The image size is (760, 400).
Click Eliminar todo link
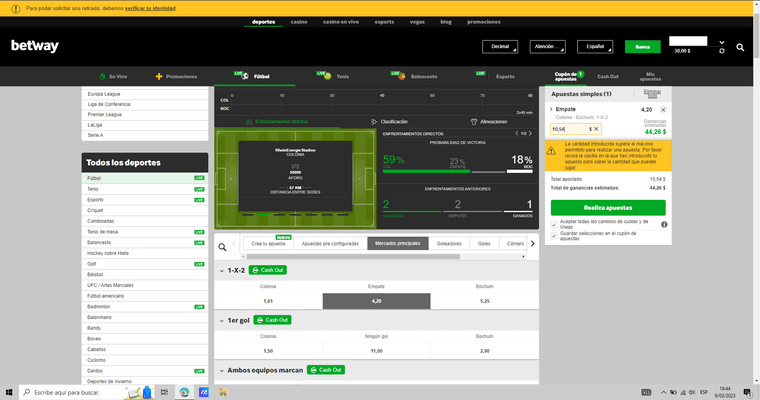(x=652, y=94)
